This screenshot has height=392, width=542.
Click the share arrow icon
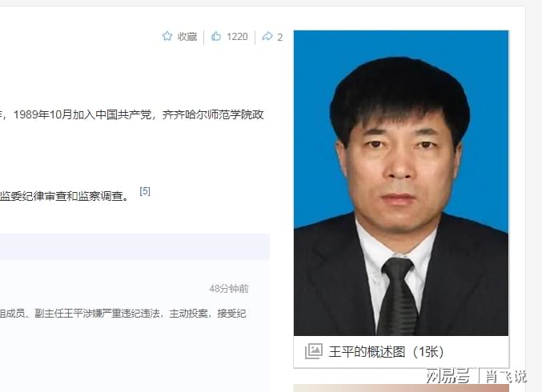coord(267,36)
